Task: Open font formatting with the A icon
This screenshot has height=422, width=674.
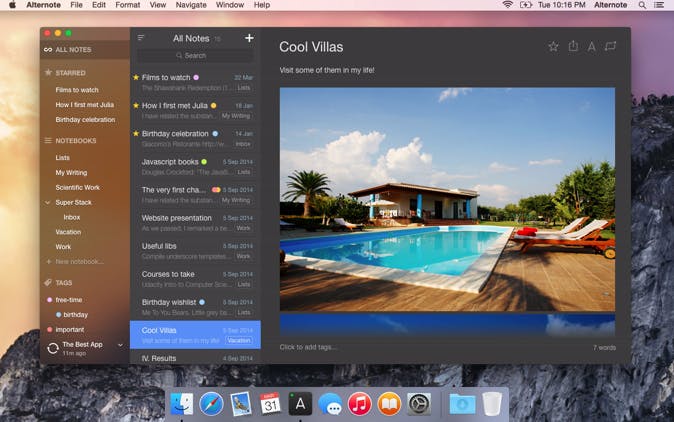Action: (x=591, y=46)
